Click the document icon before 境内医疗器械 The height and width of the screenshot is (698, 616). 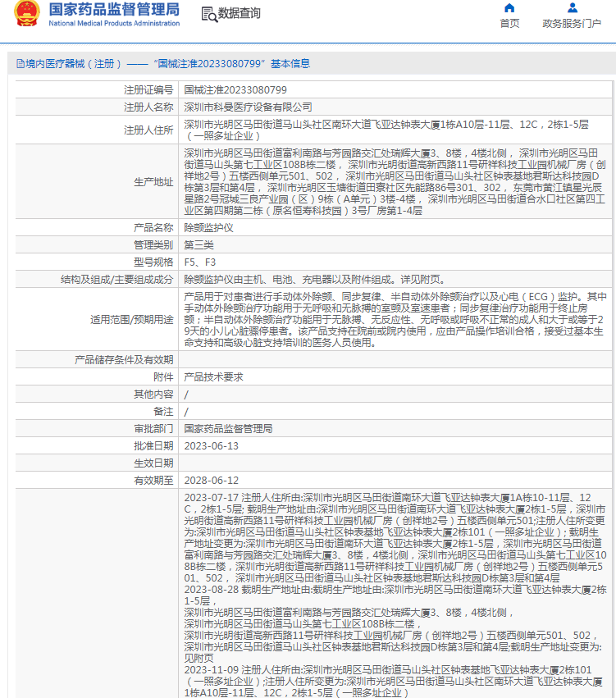point(20,64)
